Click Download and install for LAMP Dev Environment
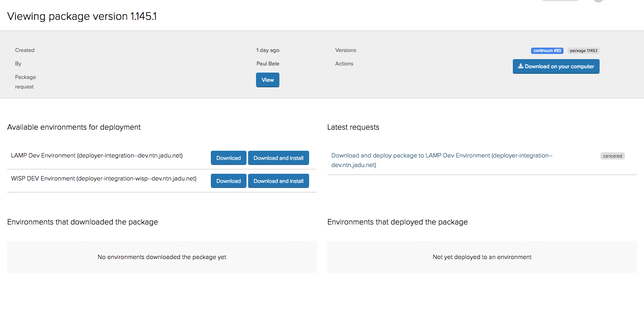This screenshot has width=644, height=311. pos(279,158)
